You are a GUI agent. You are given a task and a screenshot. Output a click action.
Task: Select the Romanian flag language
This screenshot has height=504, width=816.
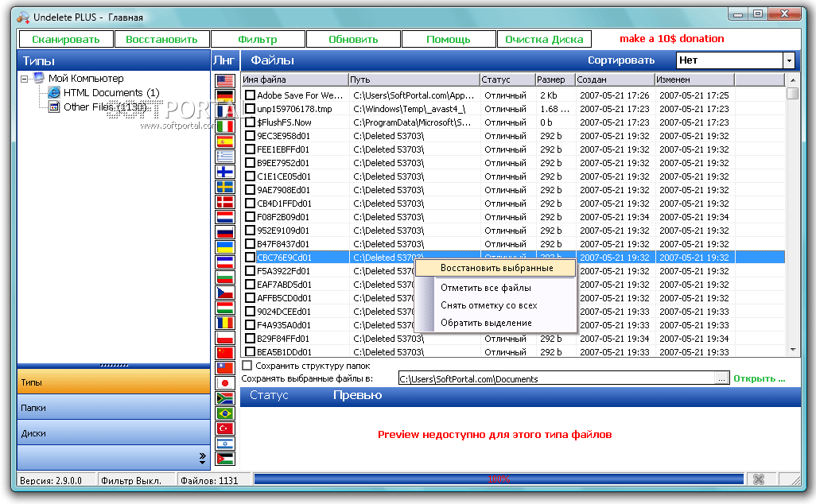[225, 323]
